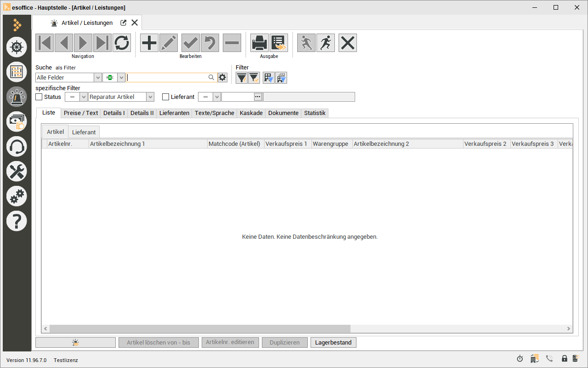Click esoffice logo at sidebar top

click(x=17, y=24)
